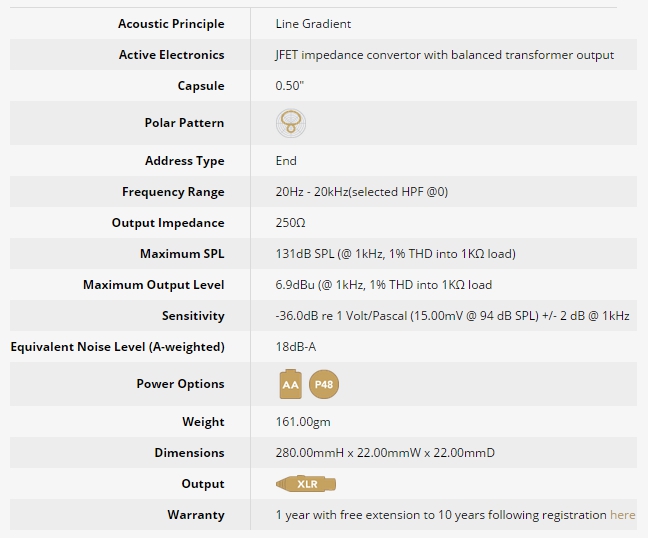Select the Maximum SPL 131dB text

pos(395,254)
